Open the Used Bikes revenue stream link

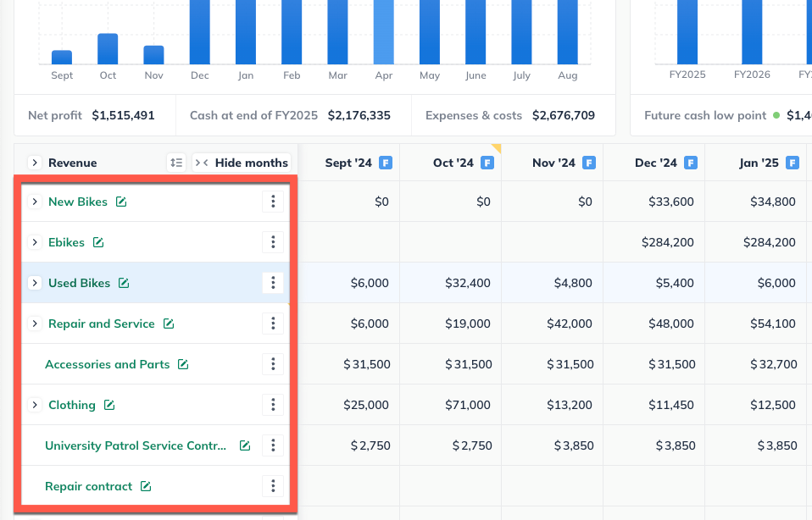[79, 283]
